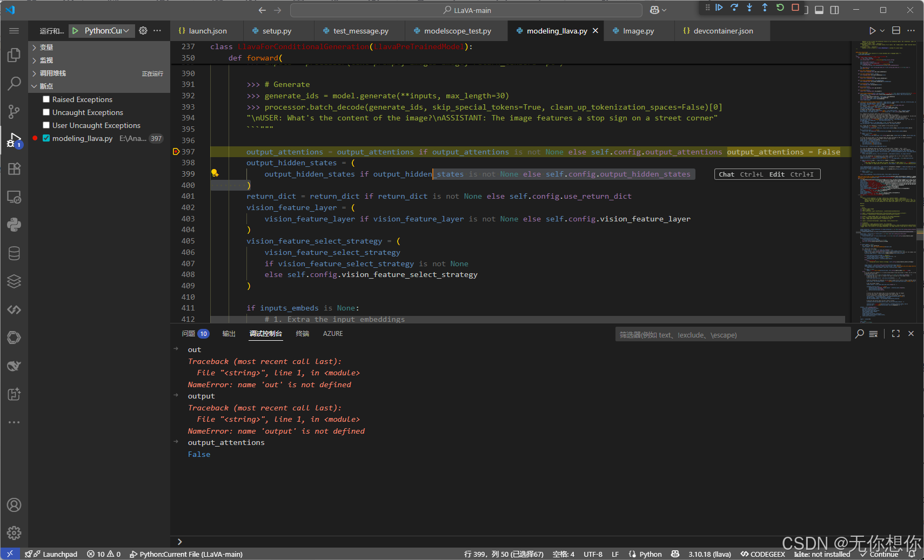Open the Remote Explorer icon
Image resolution: width=924 pixels, height=560 pixels.
[14, 197]
